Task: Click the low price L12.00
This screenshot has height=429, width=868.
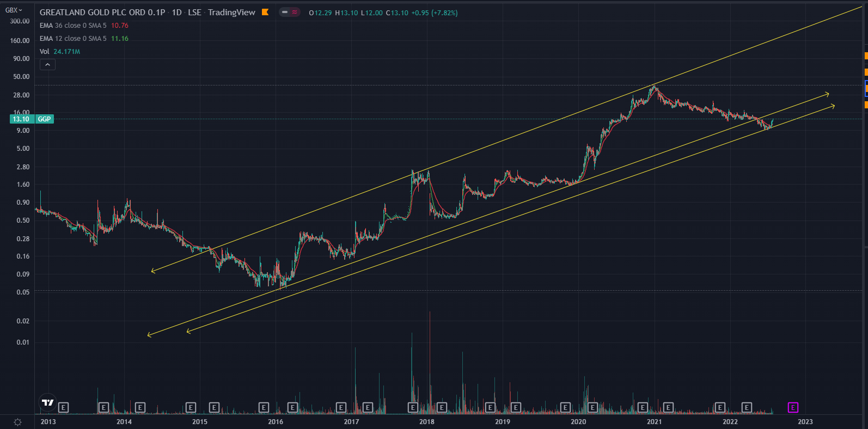Action: coord(371,13)
